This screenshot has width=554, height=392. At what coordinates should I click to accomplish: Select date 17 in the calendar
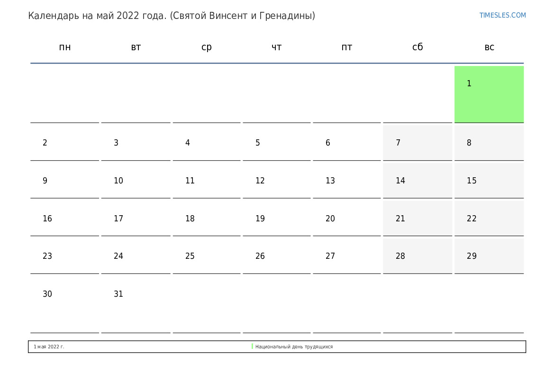click(x=136, y=218)
